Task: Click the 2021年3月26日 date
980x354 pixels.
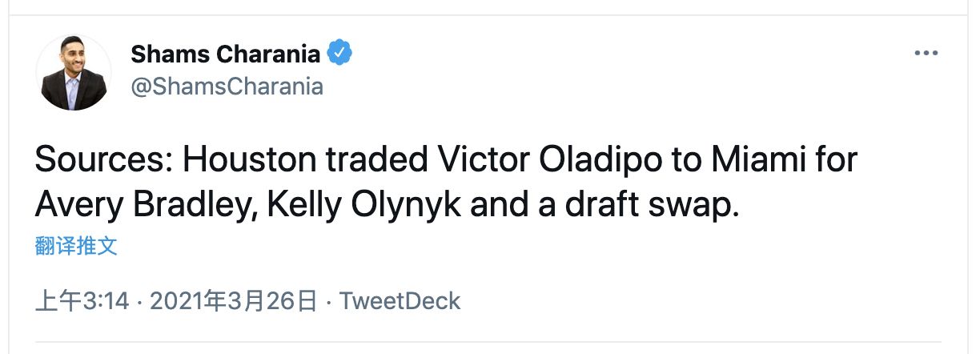Action: tap(234, 301)
